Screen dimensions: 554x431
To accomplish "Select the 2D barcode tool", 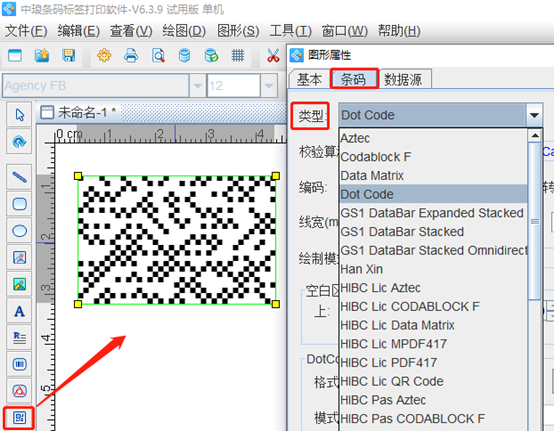I will click(x=19, y=418).
